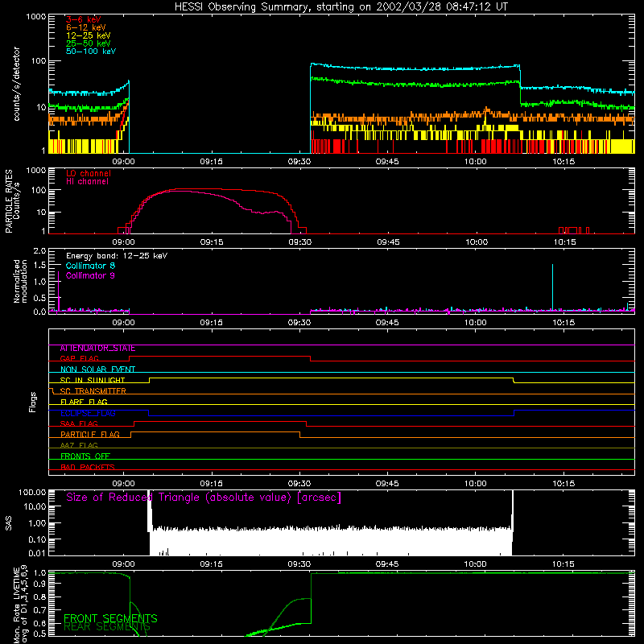
Task: Click the counts/s/detector axis label
Action: [x=16, y=84]
